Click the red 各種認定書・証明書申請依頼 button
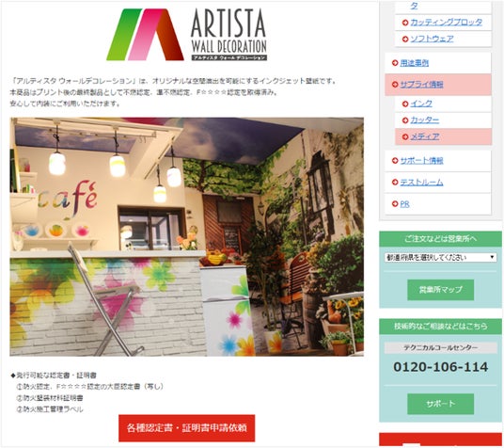Image resolution: width=504 pixels, height=448 pixels. tap(187, 428)
